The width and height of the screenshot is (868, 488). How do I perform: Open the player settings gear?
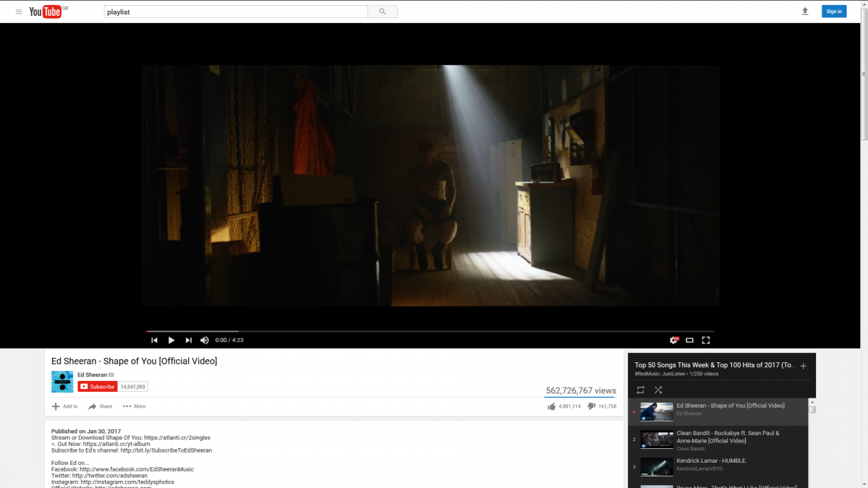[674, 340]
